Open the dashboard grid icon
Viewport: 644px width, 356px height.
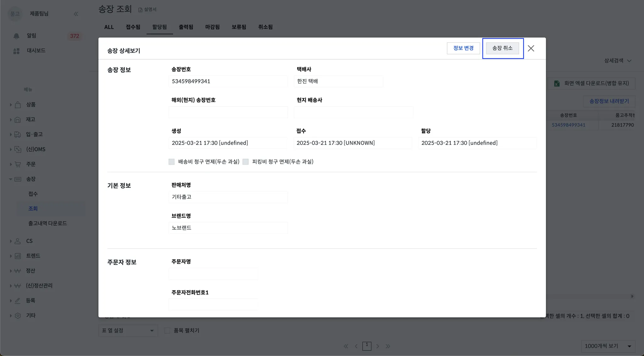click(16, 51)
